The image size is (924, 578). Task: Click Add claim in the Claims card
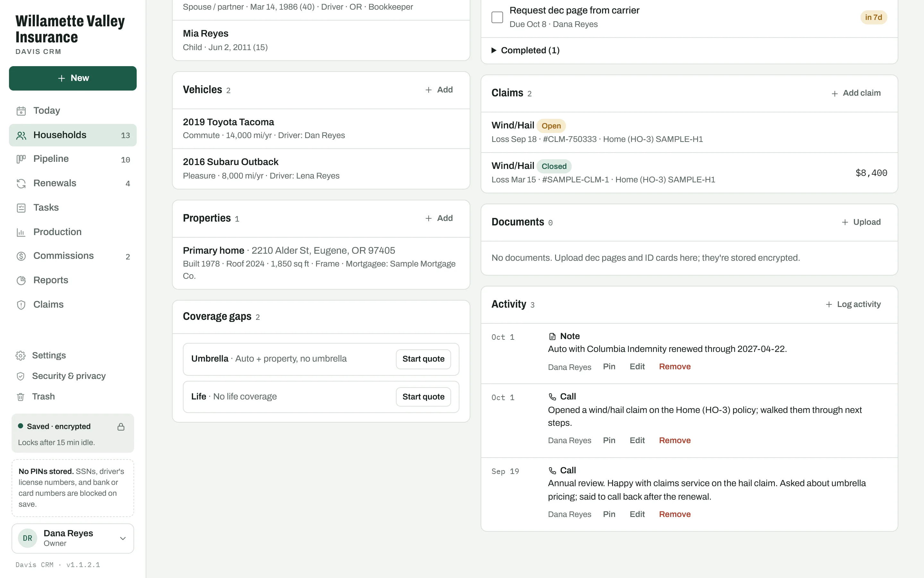856,93
